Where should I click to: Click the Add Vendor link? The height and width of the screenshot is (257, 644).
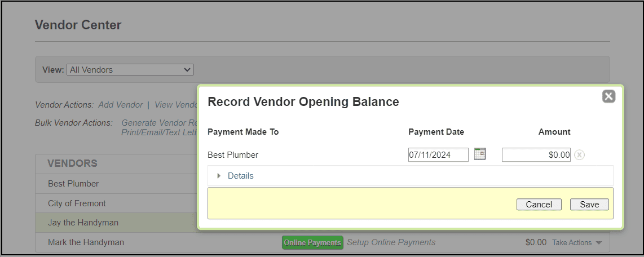point(121,105)
